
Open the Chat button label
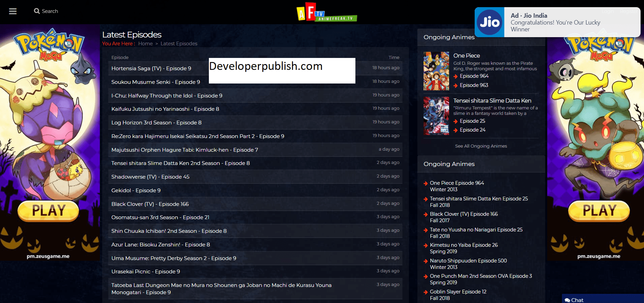pos(577,300)
